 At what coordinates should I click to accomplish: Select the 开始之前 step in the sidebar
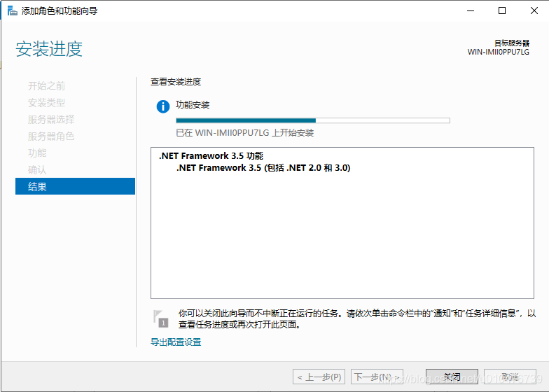(46, 86)
